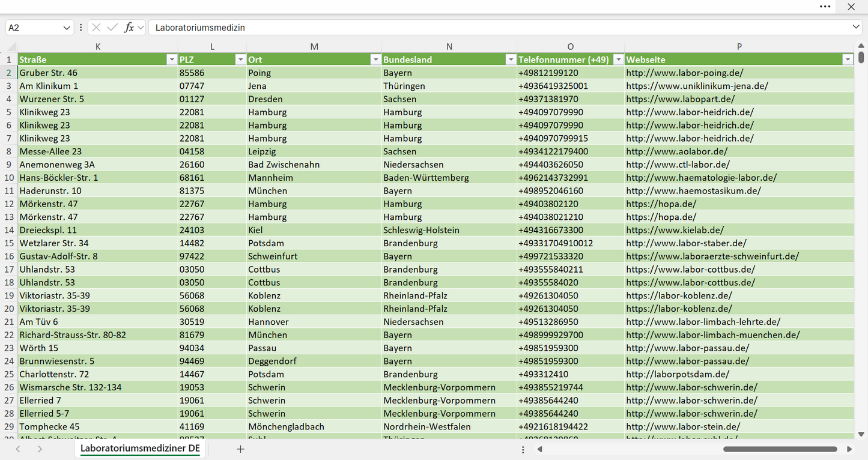This screenshot has width=868, height=460.
Task: Click the horizontal scrollbar thumb
Action: pyautogui.click(x=780, y=449)
